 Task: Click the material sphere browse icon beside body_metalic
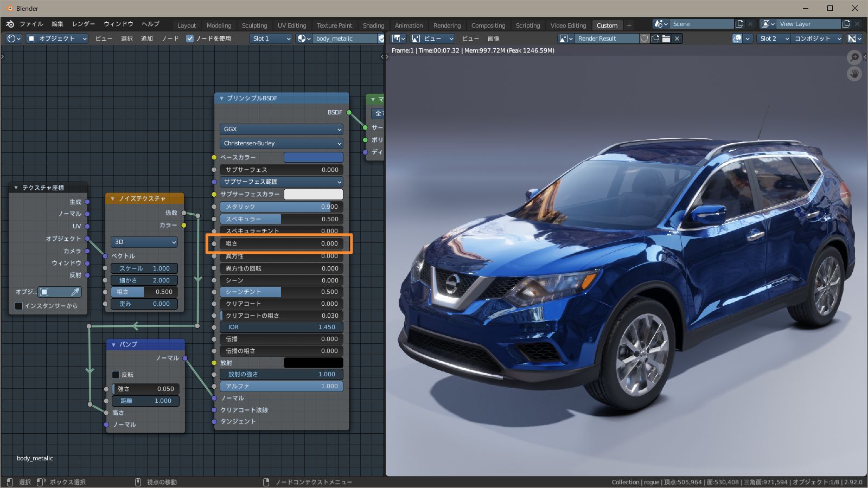304,38
